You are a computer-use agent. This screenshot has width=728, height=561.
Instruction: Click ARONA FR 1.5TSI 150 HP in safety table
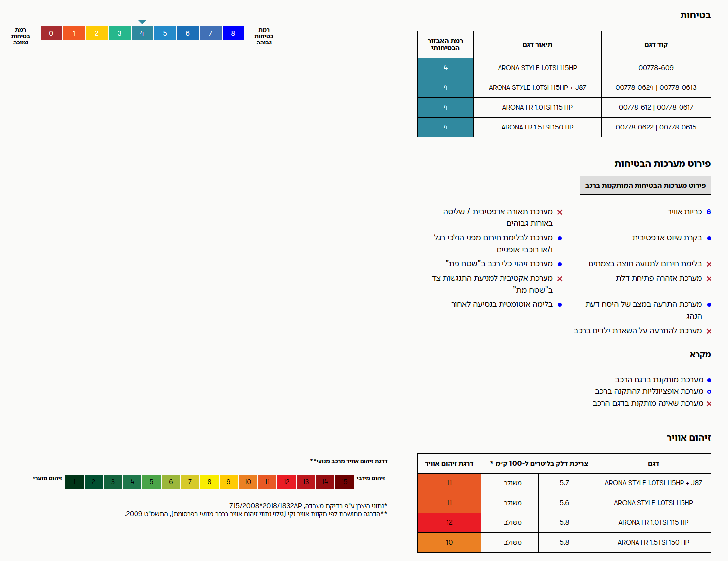[537, 127]
